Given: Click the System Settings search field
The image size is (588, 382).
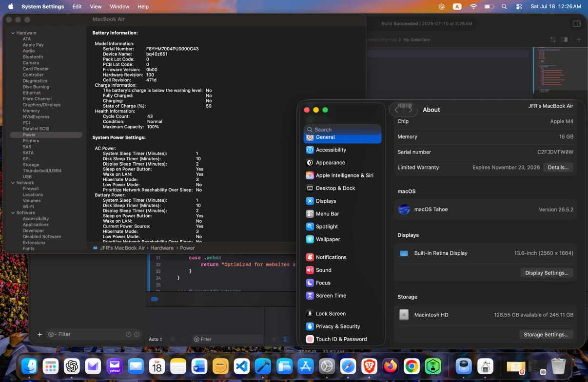Looking at the screenshot, I should pos(342,129).
